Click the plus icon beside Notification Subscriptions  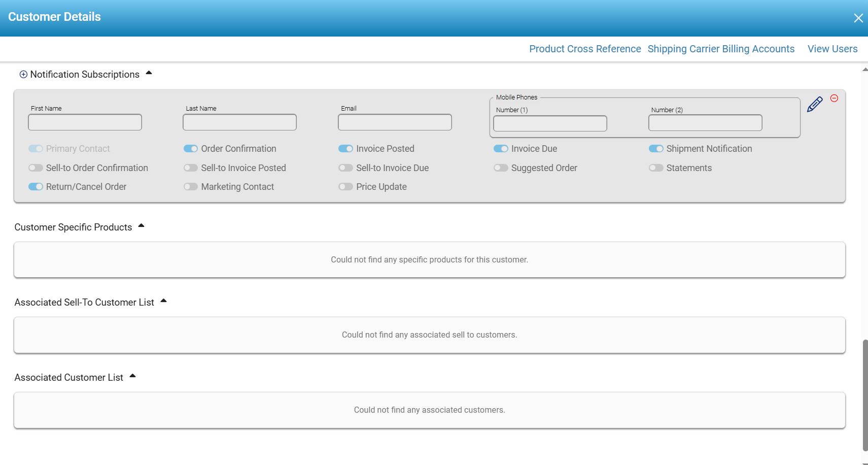point(23,75)
